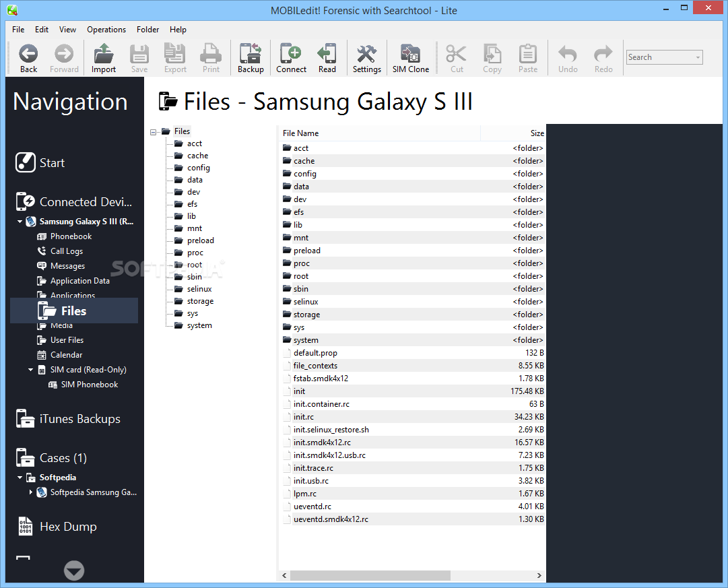Open the Help menu

[178, 29]
